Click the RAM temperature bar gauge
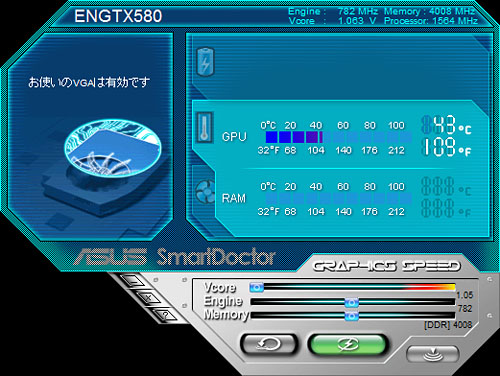Viewport: 500px width, 376px height. [x=338, y=198]
